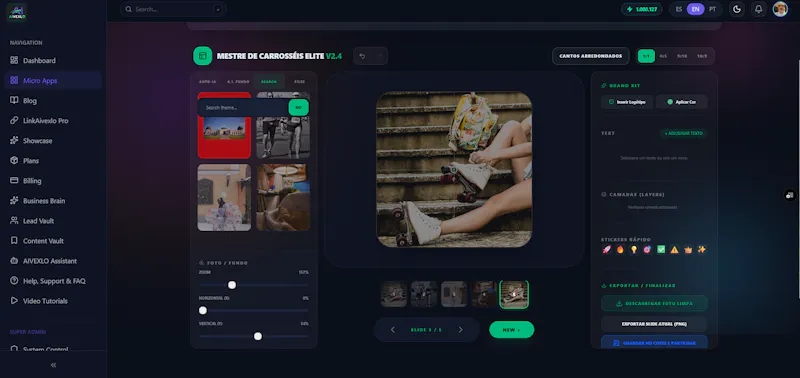800x378 pixels.
Task: Add the shopping basket sticker
Action: click(x=688, y=249)
